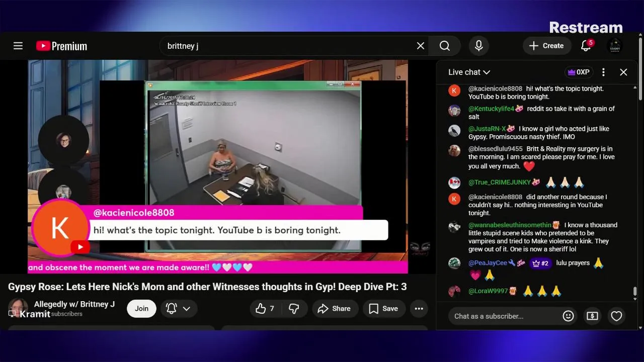Open @blessedlulu9455 avatar in chat

(x=454, y=151)
